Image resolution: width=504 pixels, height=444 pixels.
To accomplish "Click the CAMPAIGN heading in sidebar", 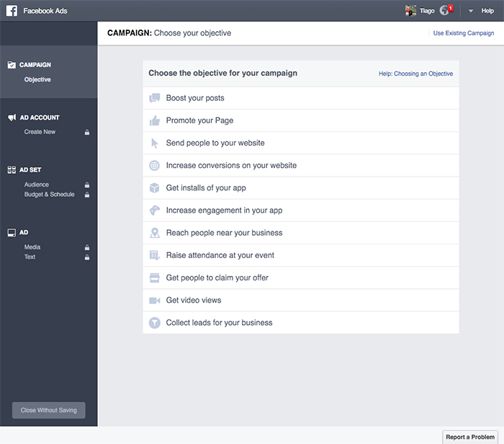I will click(35, 65).
